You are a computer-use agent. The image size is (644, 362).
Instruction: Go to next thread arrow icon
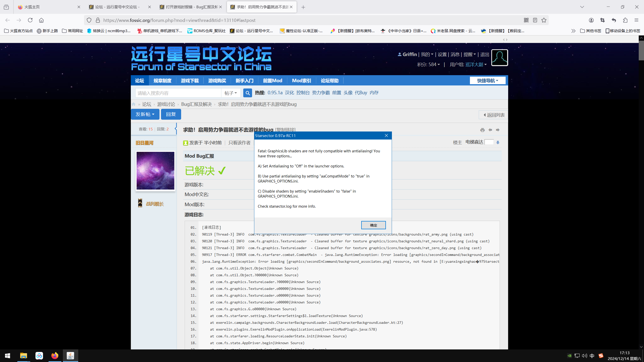click(x=498, y=130)
